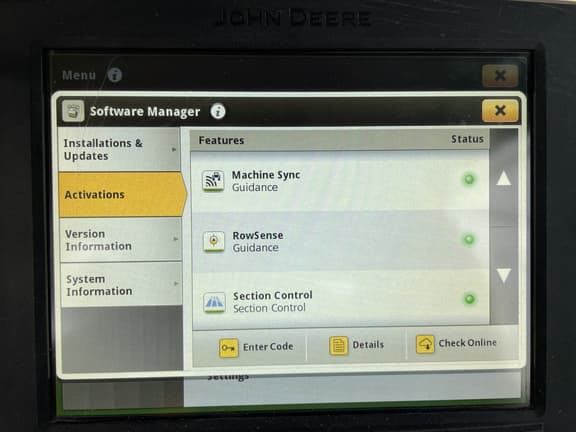Open the Software Manager info icon
The width and height of the screenshot is (576, 432).
[x=218, y=111]
